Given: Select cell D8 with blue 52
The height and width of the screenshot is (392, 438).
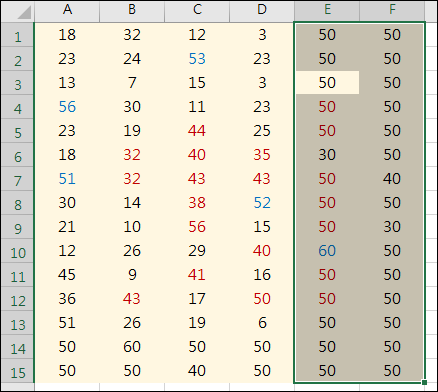Looking at the screenshot, I should [262, 203].
